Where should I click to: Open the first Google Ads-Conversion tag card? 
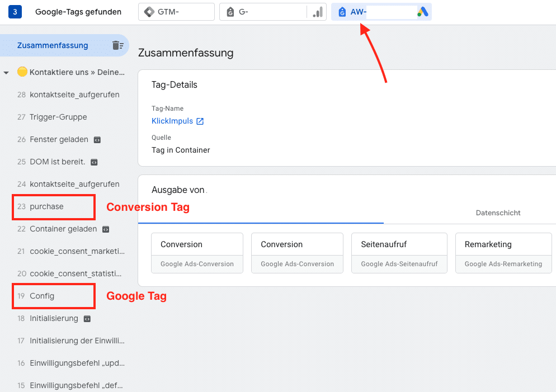197,253
